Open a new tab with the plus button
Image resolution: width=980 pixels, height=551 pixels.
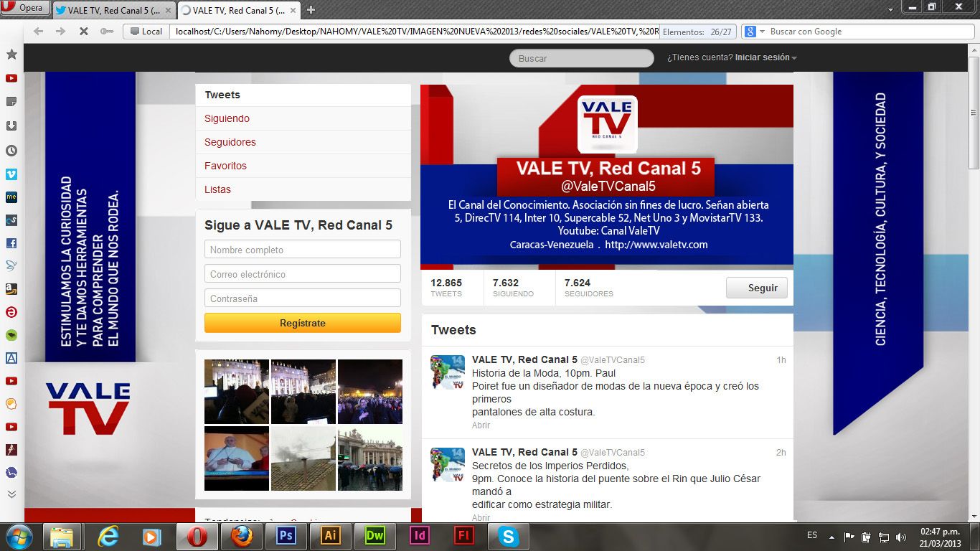tap(311, 10)
